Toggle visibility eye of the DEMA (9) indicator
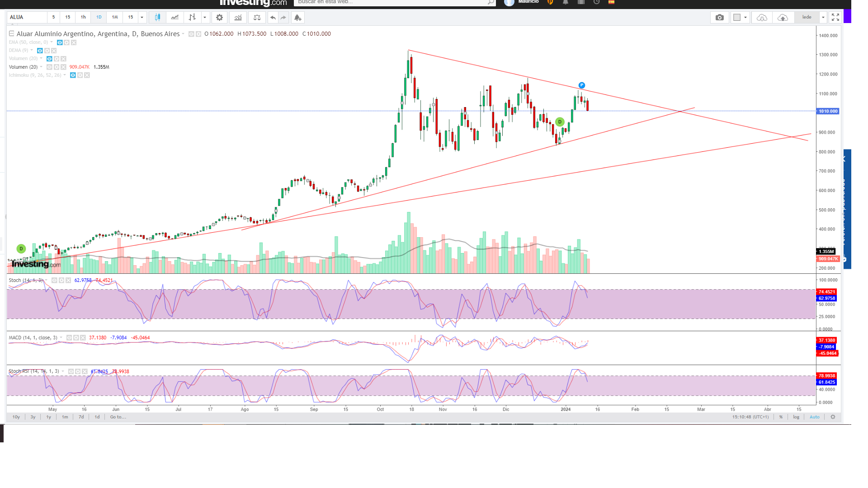Image resolution: width=868 pixels, height=488 pixels. click(40, 51)
